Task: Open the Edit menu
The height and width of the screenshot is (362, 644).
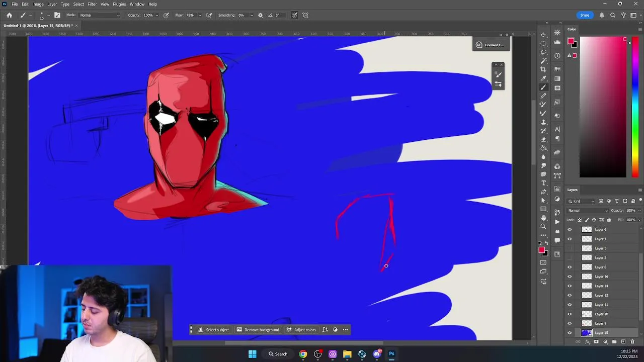Action: (x=25, y=4)
